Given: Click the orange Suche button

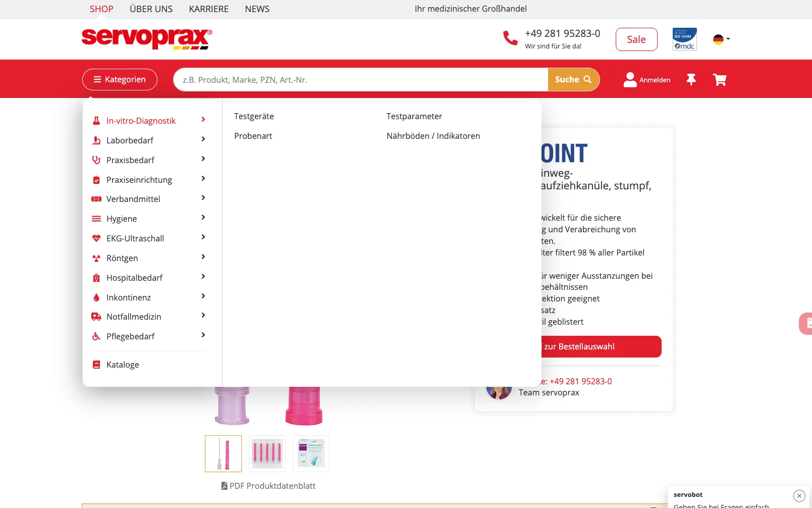Looking at the screenshot, I should [573, 79].
